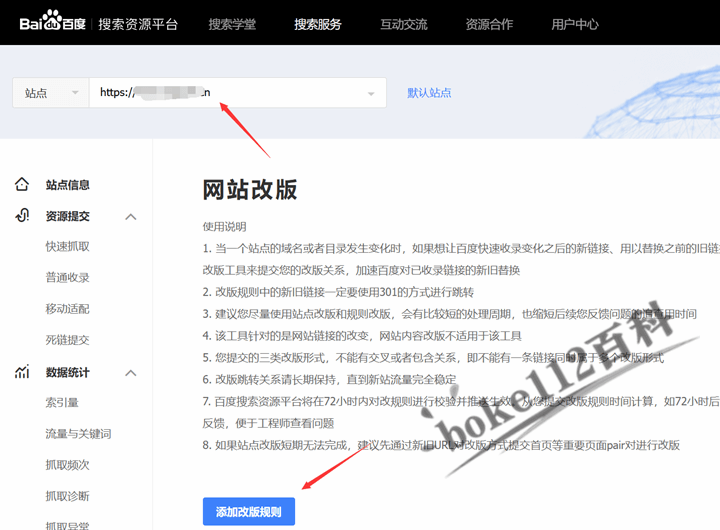Open the 站点信息 home icon
The width and height of the screenshot is (720, 530).
tap(22, 185)
